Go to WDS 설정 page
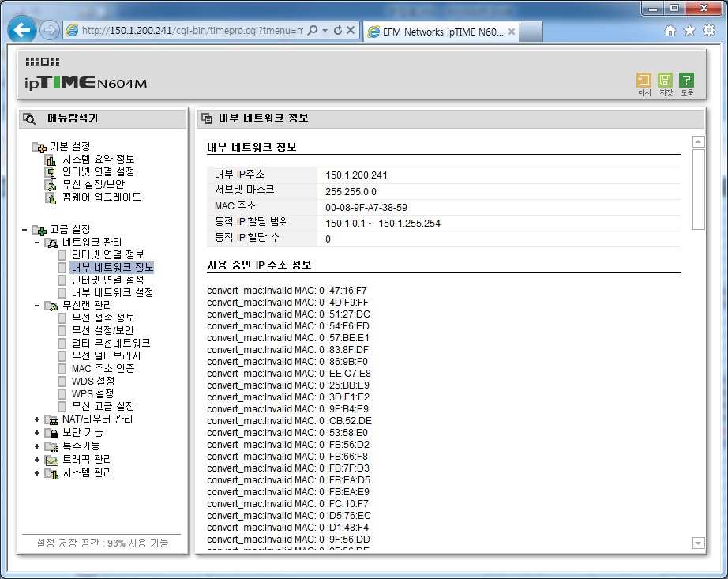Viewport: 728px width, 579px height. tap(93, 382)
